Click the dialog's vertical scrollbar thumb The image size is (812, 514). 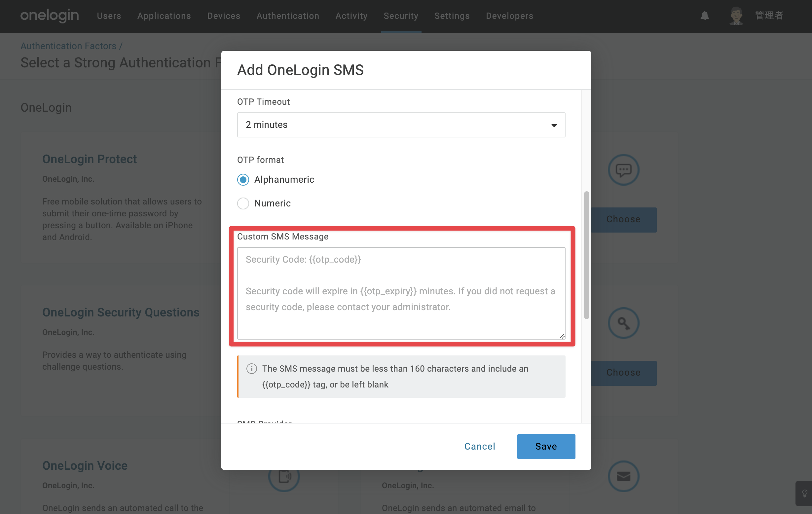[x=586, y=255]
